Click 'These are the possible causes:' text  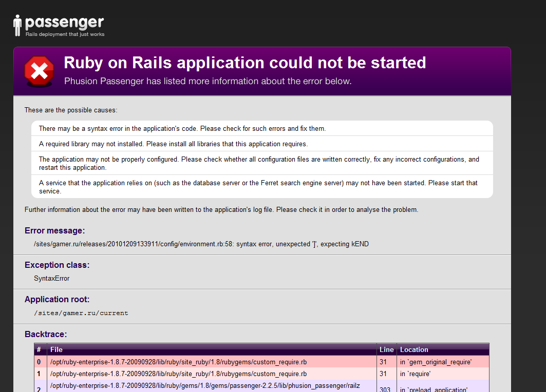(x=71, y=110)
